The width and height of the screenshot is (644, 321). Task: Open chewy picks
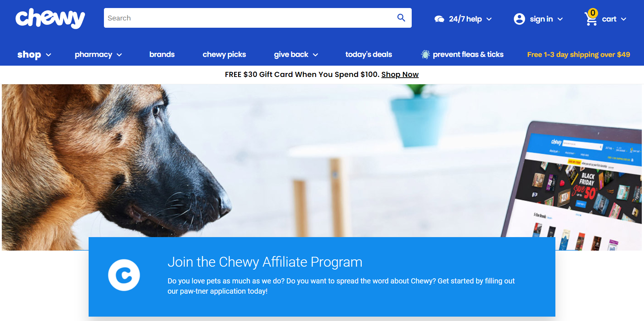224,55
